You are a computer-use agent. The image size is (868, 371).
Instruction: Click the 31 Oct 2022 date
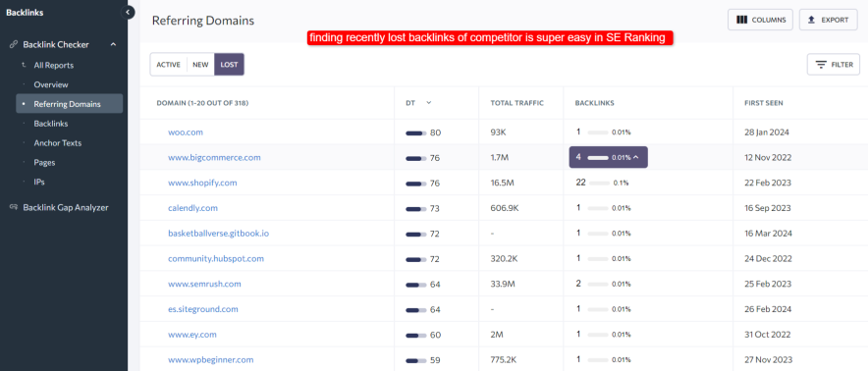[x=767, y=335]
